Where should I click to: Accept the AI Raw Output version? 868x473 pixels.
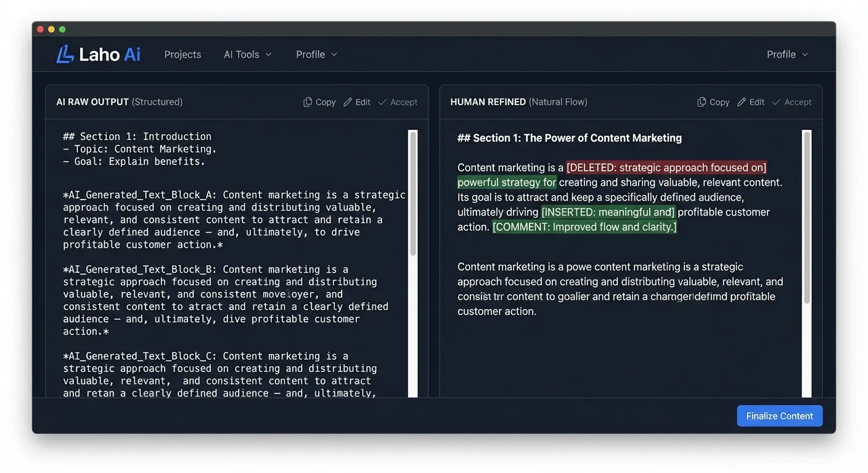(x=398, y=102)
